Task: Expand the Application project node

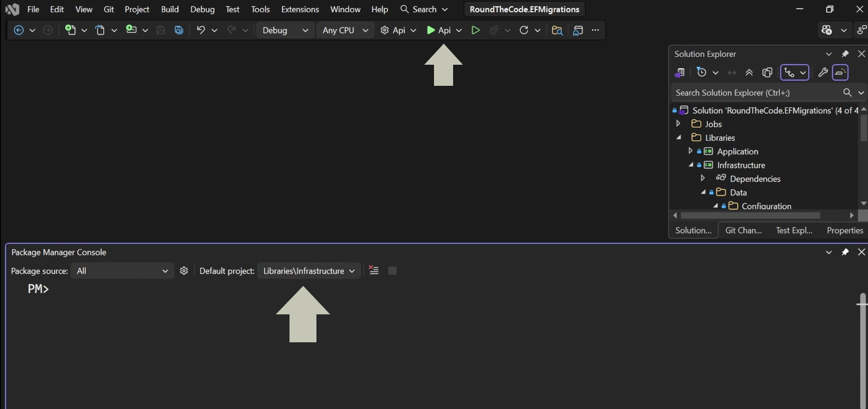Action: pos(691,151)
